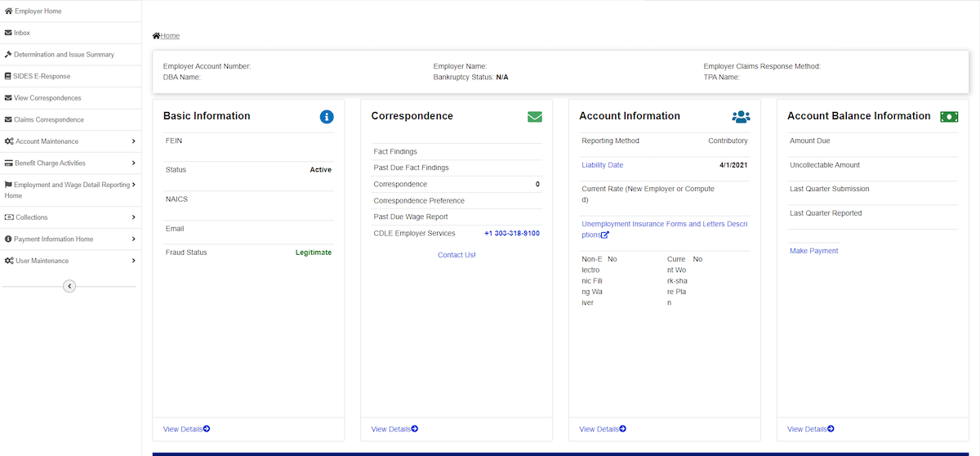Expand the Account Maintenance submenu

tap(133, 141)
